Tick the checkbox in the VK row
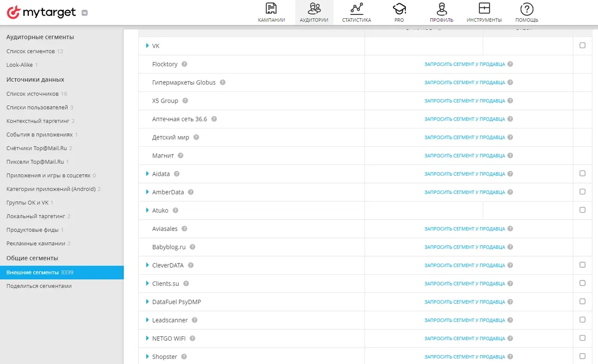598x364 pixels. [582, 46]
